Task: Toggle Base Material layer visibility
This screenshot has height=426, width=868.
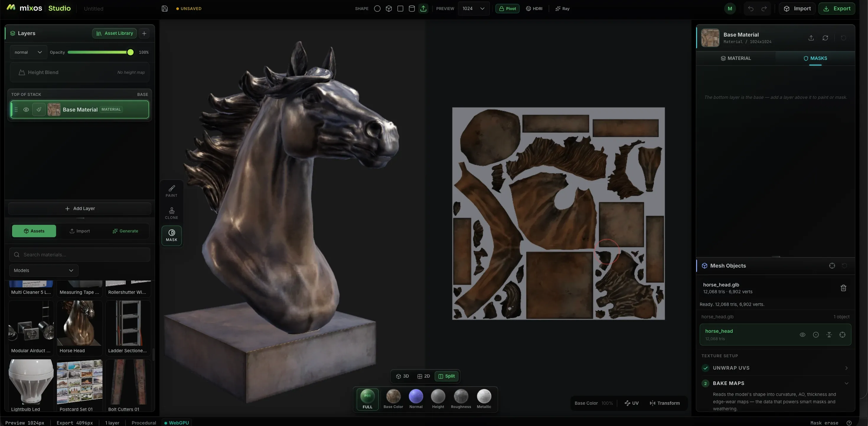Action: [x=26, y=109]
